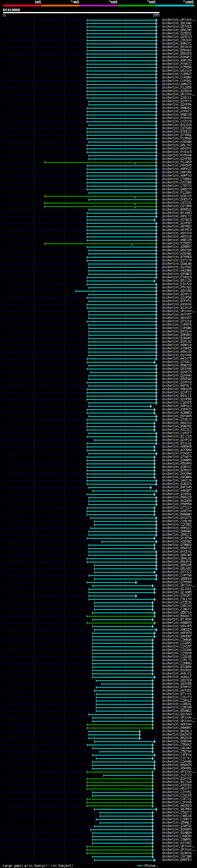Select the query end position 255 label
Image resolution: width=197 pixels, height=868 pixels.
click(x=155, y=15)
